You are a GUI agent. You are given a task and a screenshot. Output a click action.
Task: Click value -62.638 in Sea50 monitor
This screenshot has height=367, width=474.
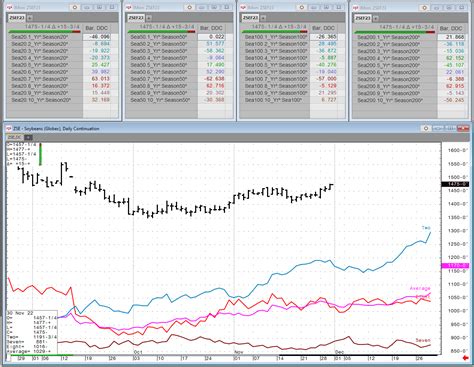click(x=214, y=79)
